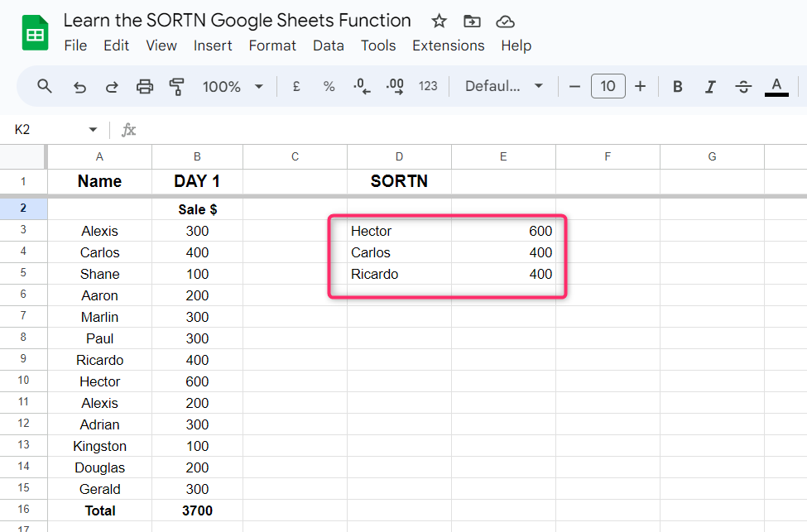Open the View menu
This screenshot has width=807, height=532.
tap(161, 46)
